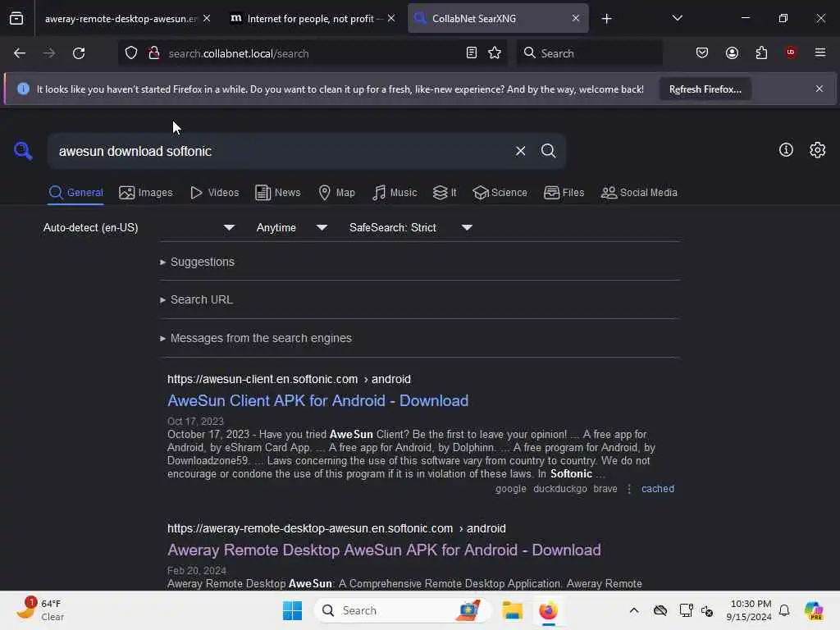Click Refresh Firefox button

point(705,89)
